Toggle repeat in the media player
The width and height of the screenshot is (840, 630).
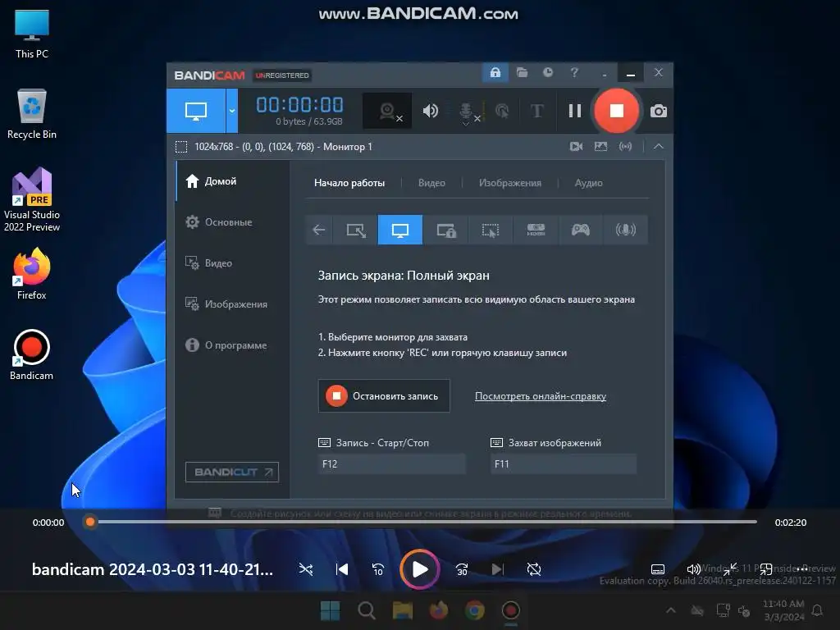coord(533,569)
